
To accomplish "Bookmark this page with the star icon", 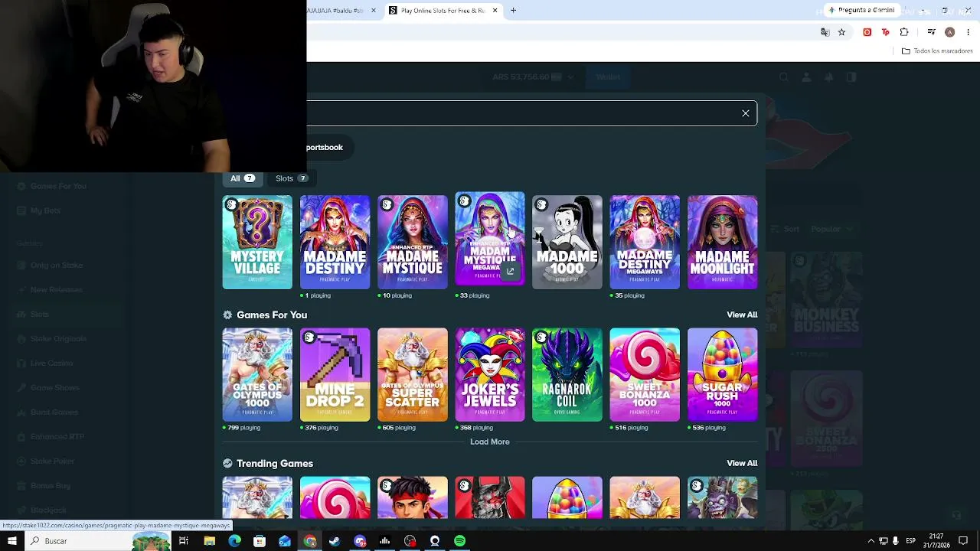I will click(841, 32).
